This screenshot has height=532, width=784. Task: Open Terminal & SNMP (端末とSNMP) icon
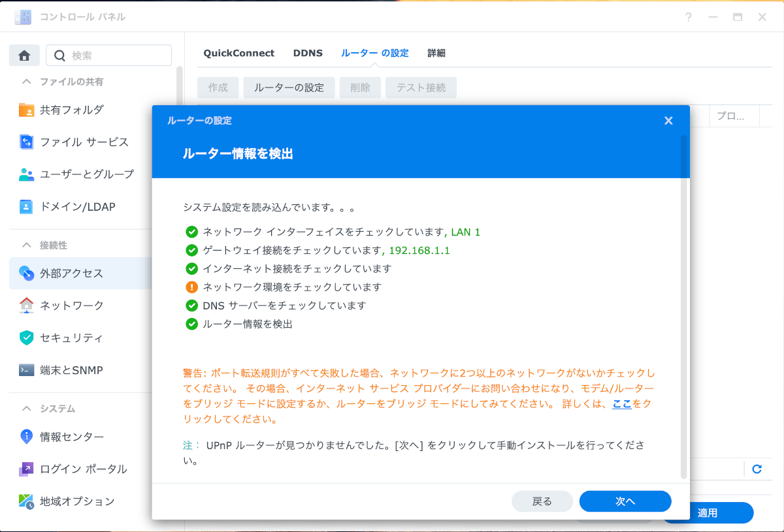pyautogui.click(x=26, y=370)
